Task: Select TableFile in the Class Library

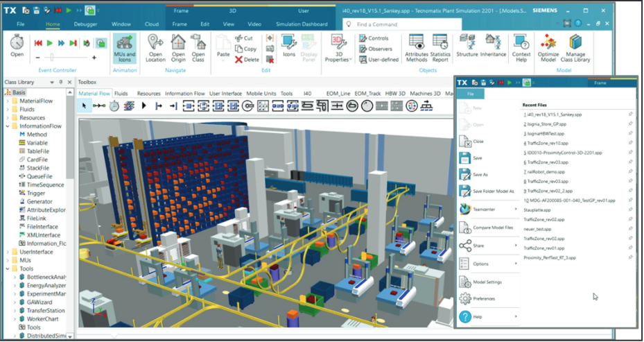Action: [34, 151]
